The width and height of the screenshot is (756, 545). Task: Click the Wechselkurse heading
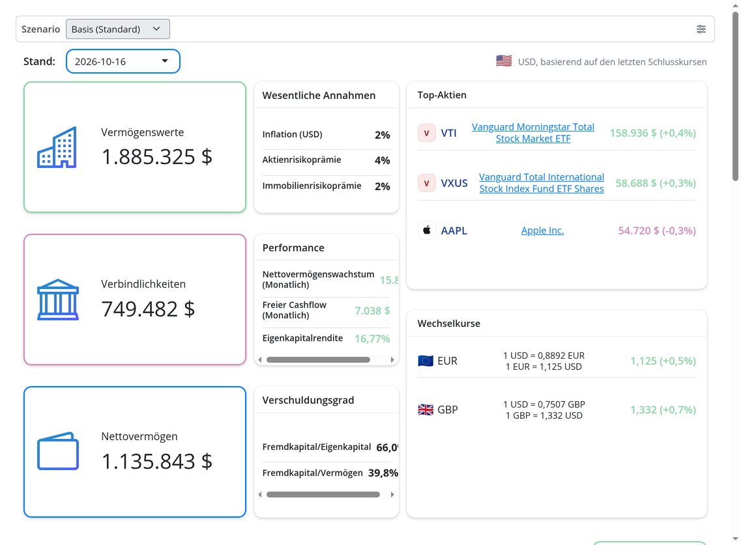pos(449,324)
